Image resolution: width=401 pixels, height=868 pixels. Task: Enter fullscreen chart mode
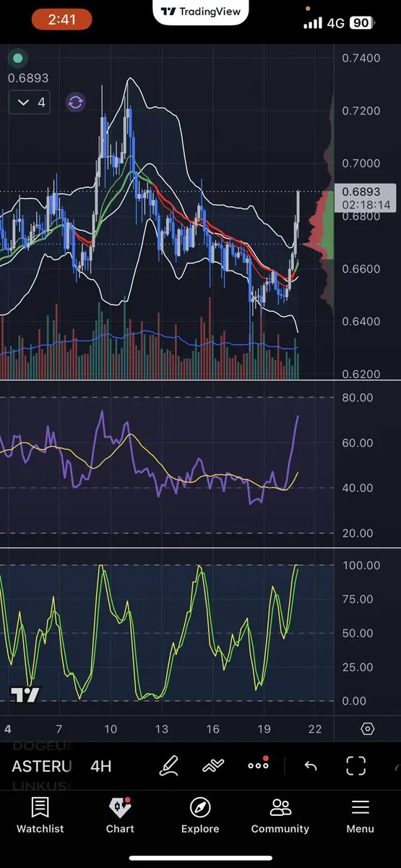click(x=356, y=766)
